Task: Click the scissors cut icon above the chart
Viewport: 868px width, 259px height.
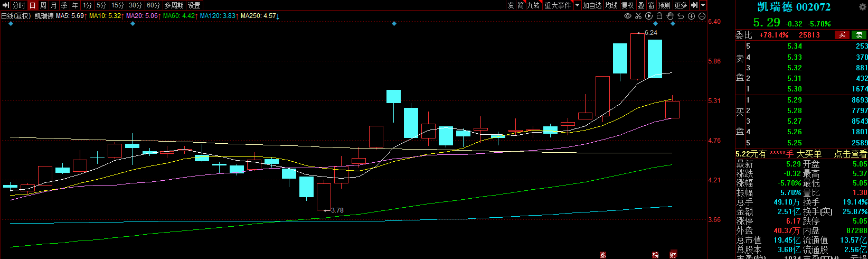Action: pyautogui.click(x=638, y=16)
